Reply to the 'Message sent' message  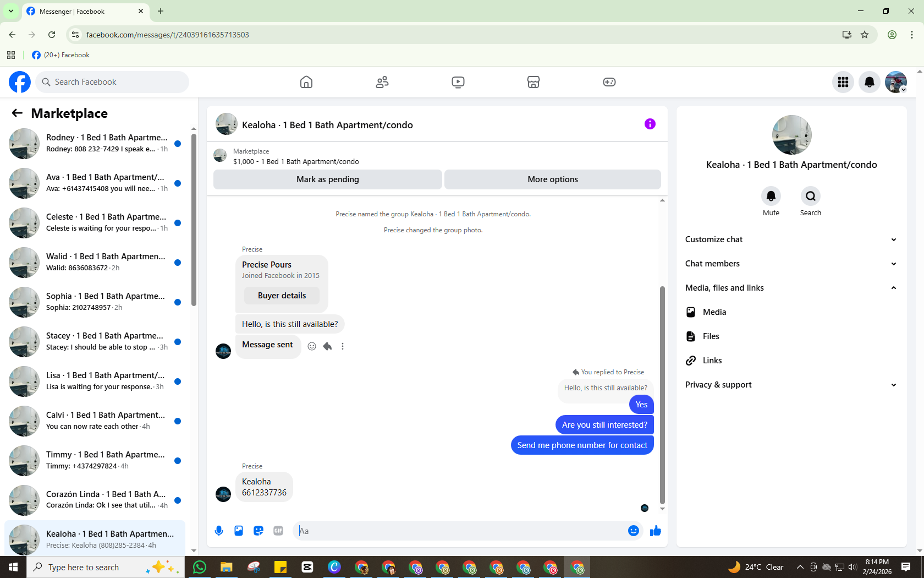(327, 346)
